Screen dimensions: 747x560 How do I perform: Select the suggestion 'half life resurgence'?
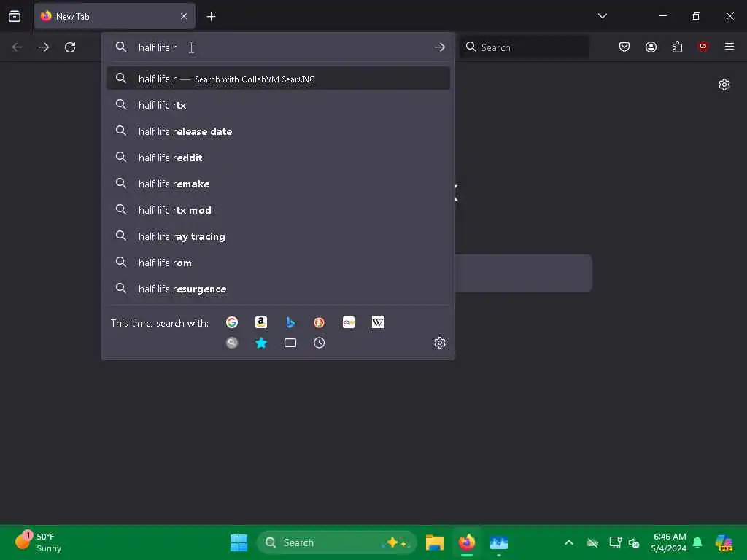[x=278, y=289]
